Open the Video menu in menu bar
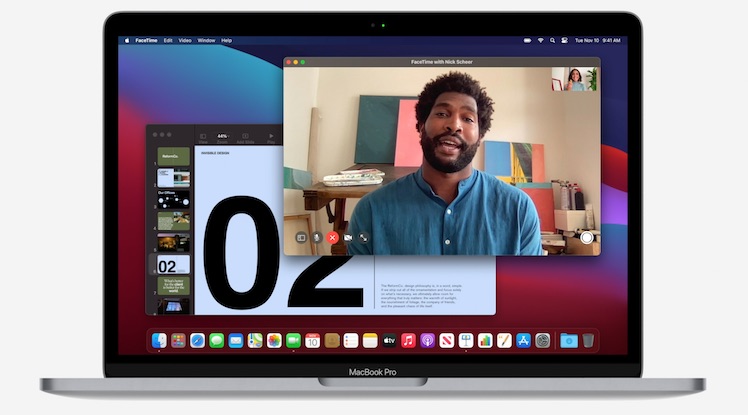Image resolution: width=748 pixels, height=415 pixels. (185, 40)
